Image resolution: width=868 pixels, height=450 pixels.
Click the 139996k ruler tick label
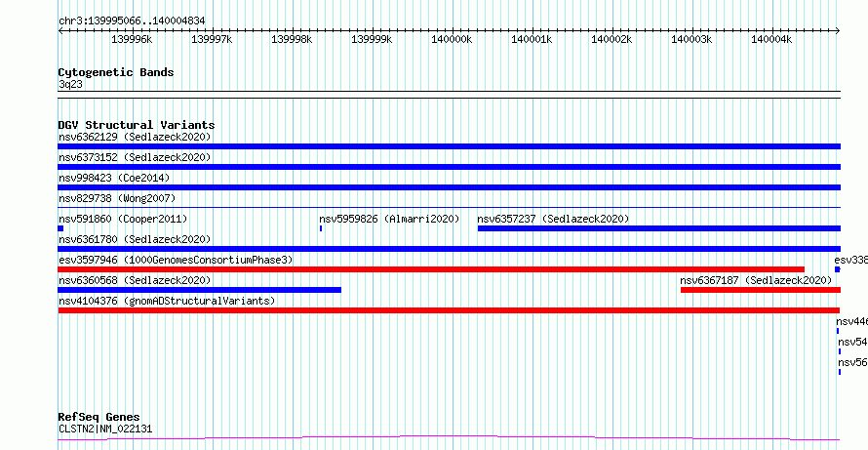pos(133,39)
